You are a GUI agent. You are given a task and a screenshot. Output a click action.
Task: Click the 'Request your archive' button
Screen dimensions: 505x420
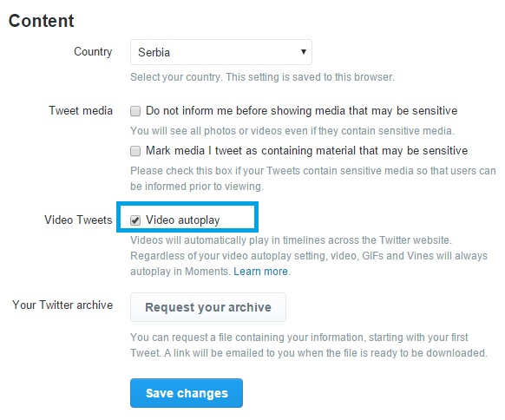[208, 307]
